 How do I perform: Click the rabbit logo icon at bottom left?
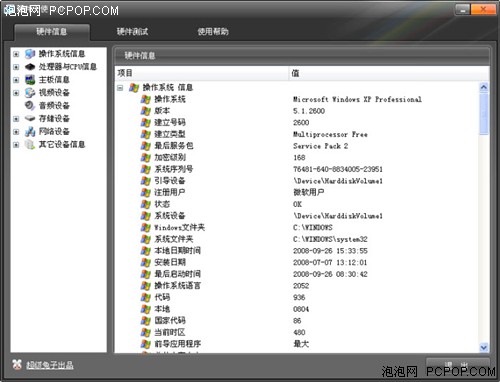tap(17, 365)
